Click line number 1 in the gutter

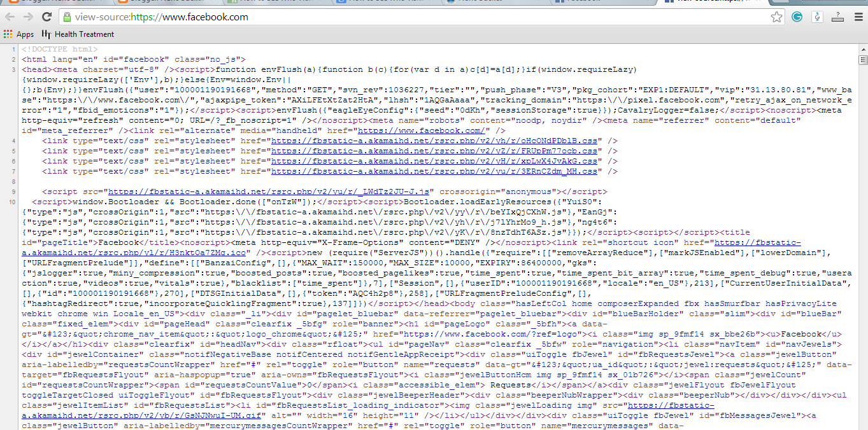point(14,49)
